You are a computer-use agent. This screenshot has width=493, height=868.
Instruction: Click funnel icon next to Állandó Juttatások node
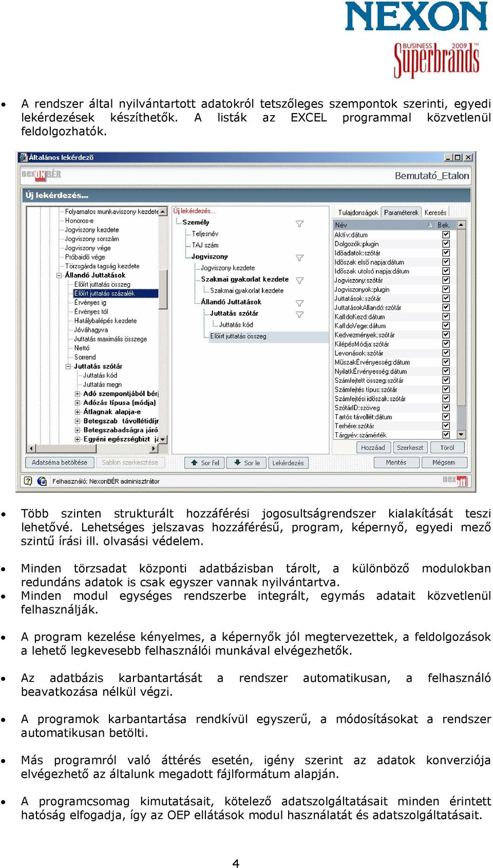pos(299,303)
